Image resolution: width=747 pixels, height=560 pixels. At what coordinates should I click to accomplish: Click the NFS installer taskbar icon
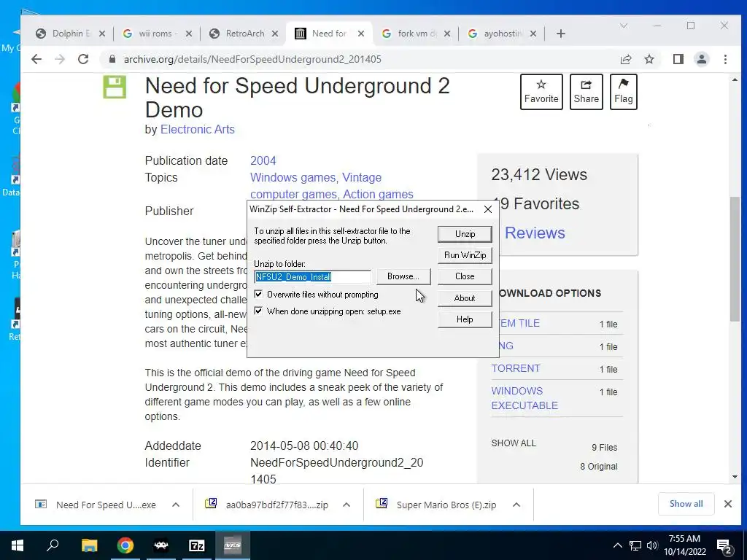pos(233,545)
